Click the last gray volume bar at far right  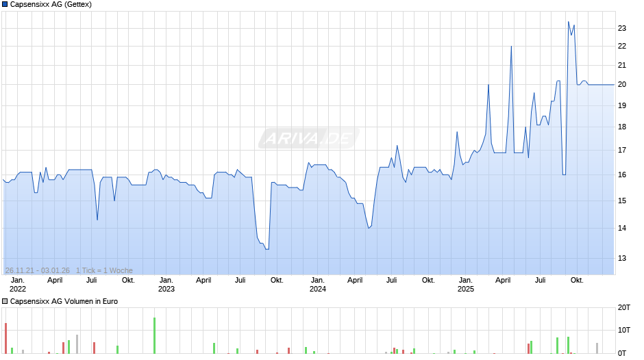(597, 348)
